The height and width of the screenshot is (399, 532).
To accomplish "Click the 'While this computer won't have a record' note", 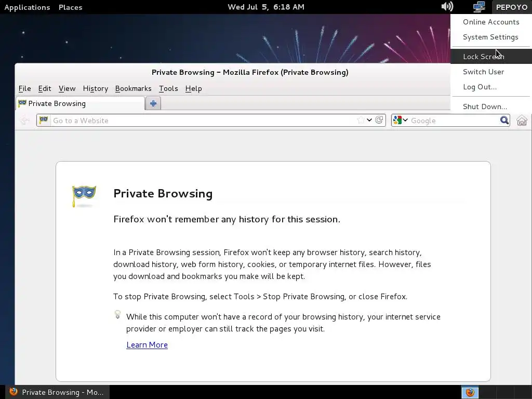I will (x=283, y=323).
